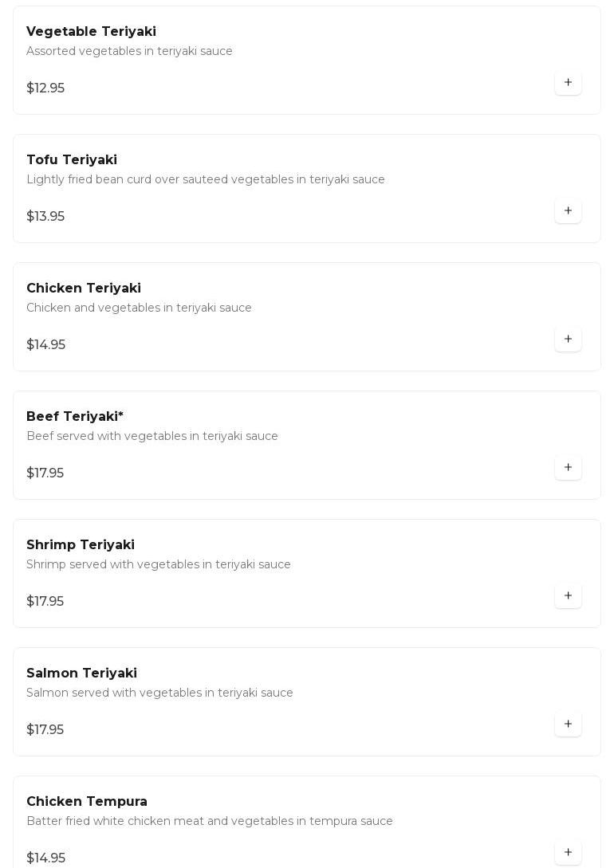Add Tofu Teriyaki using plus icon
Screen dimensions: 614x868
[x=568, y=211]
